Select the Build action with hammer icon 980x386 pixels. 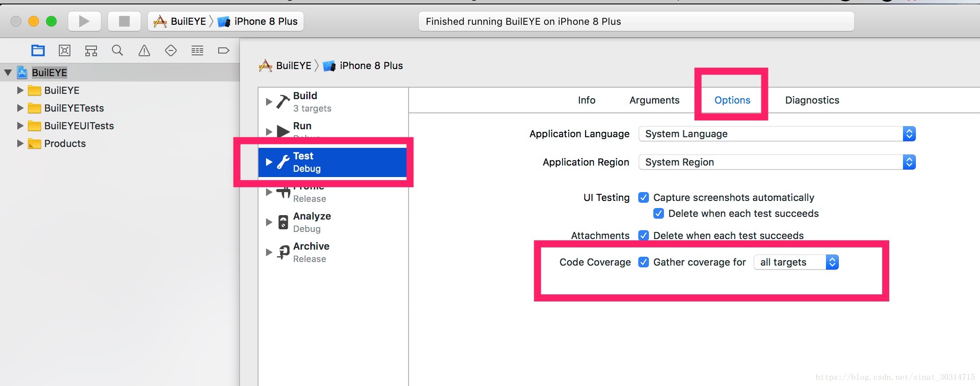283,101
